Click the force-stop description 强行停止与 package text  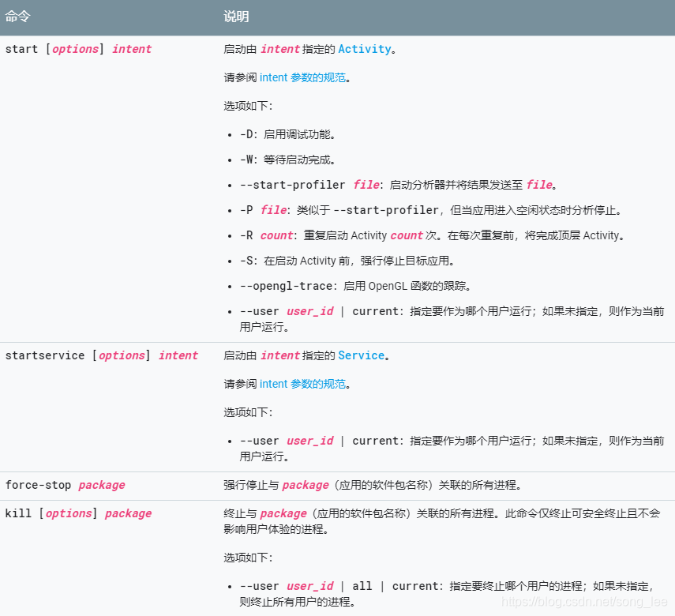click(x=373, y=485)
